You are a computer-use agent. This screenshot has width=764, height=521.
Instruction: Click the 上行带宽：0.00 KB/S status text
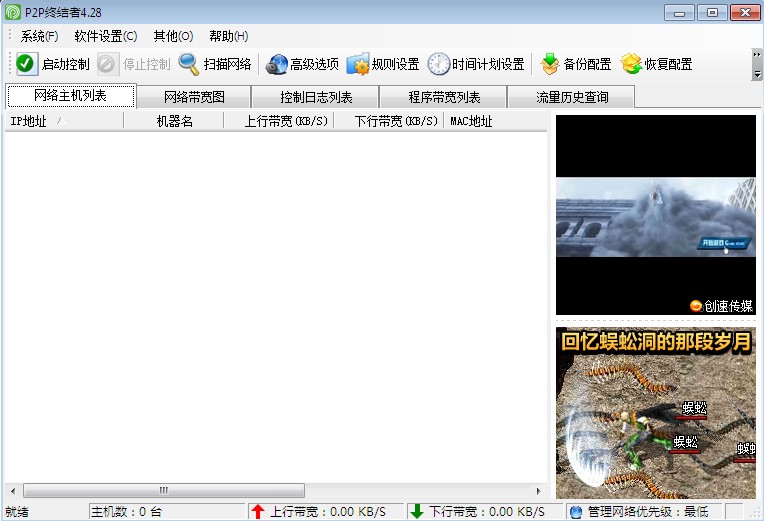(x=328, y=512)
